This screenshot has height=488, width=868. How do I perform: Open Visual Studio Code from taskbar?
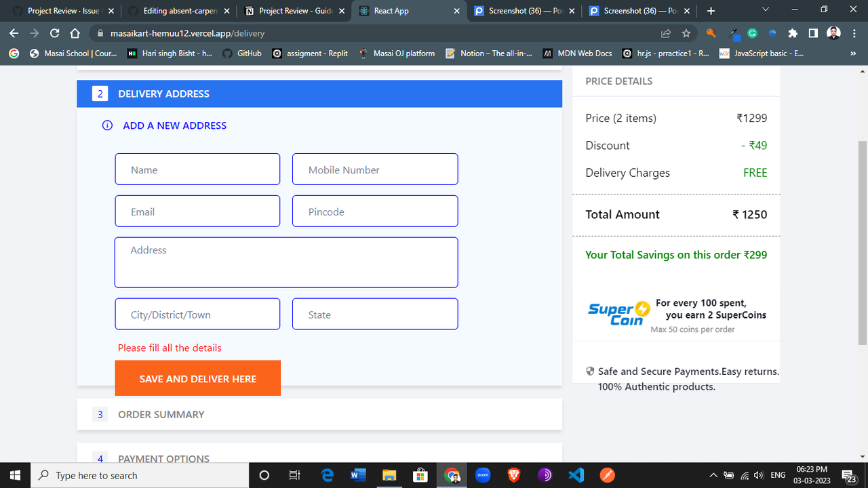pos(576,475)
